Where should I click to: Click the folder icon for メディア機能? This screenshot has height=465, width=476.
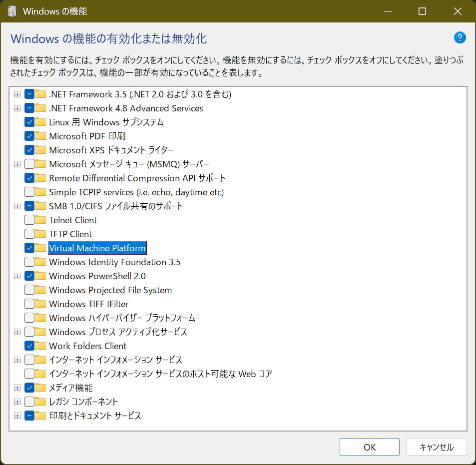tap(40, 387)
